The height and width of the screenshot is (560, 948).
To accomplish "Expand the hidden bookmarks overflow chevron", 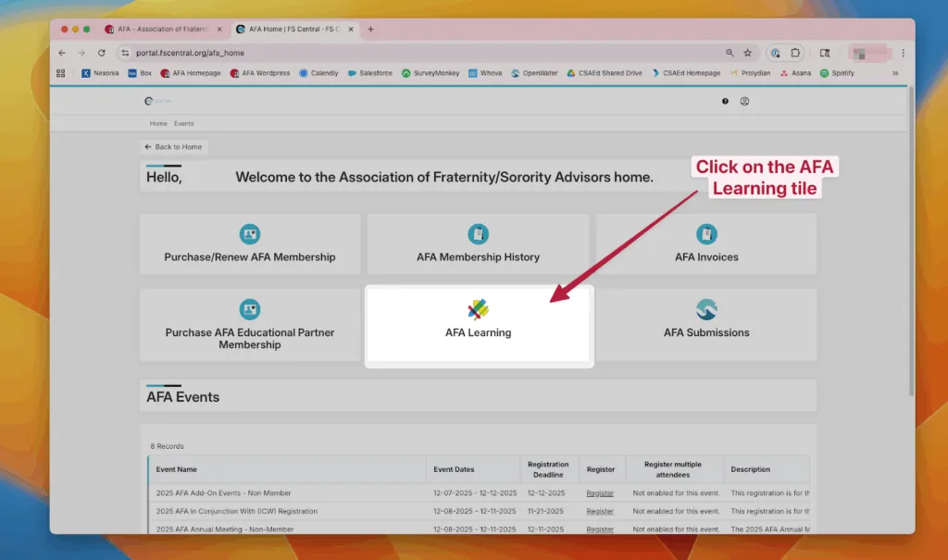I will pyautogui.click(x=895, y=73).
